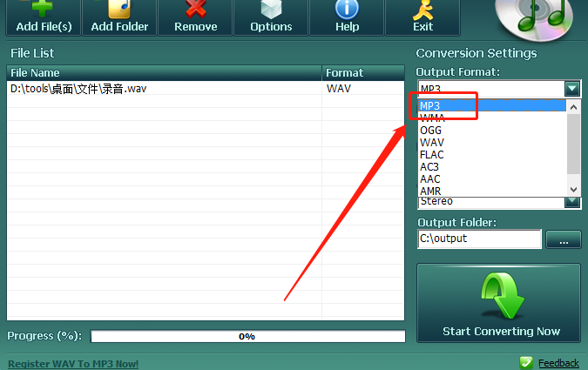This screenshot has width=588, height=370.
Task: Select WMA in the format list
Action: click(491, 118)
